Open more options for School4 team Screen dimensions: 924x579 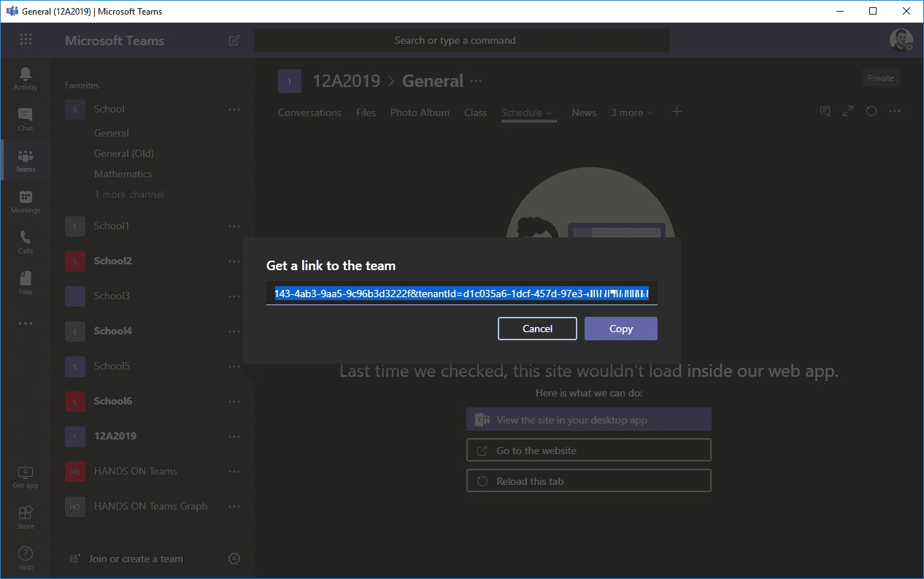(234, 331)
